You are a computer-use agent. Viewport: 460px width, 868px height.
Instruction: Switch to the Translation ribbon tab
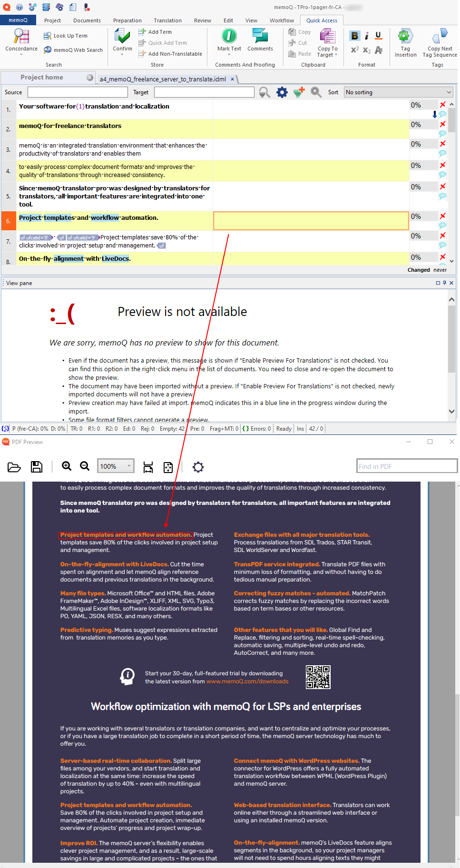coord(167,20)
